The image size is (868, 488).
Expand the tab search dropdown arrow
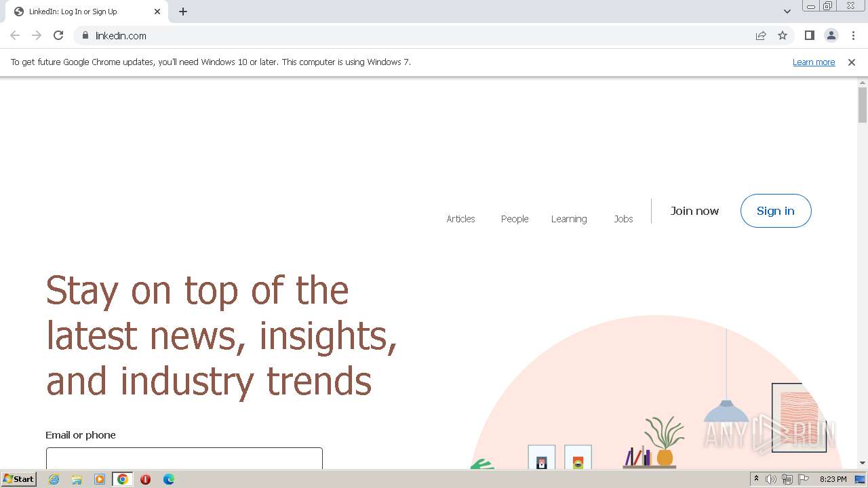(x=787, y=12)
